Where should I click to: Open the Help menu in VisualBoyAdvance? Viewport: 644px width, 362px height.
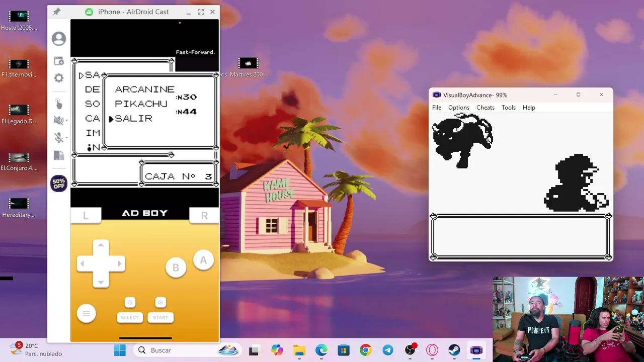click(x=529, y=108)
